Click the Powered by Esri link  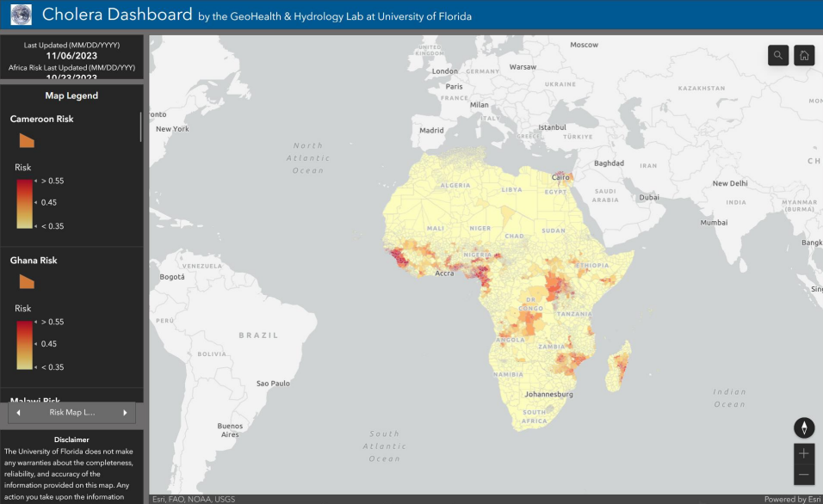pos(791,499)
